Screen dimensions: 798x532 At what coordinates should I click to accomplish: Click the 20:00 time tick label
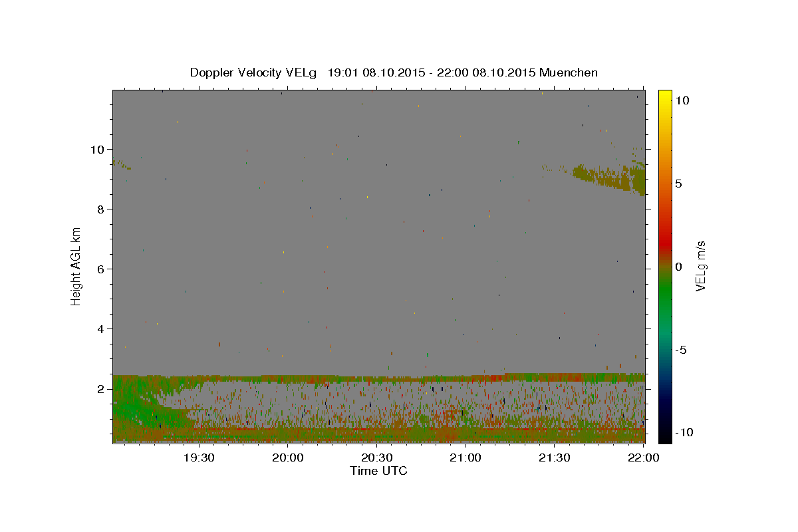pos(287,458)
